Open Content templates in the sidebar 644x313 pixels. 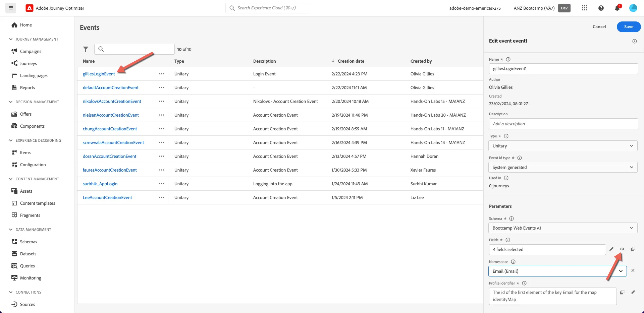point(38,203)
